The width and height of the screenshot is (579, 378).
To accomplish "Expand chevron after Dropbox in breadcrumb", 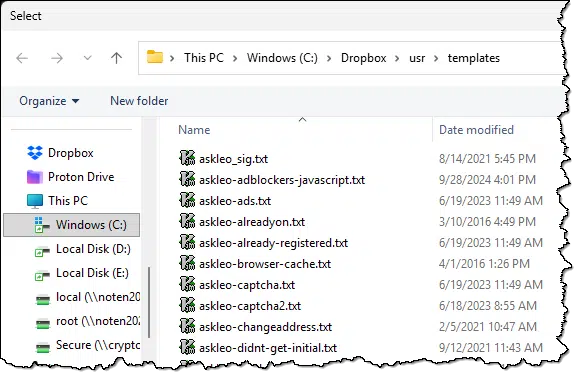I will pyautogui.click(x=397, y=58).
